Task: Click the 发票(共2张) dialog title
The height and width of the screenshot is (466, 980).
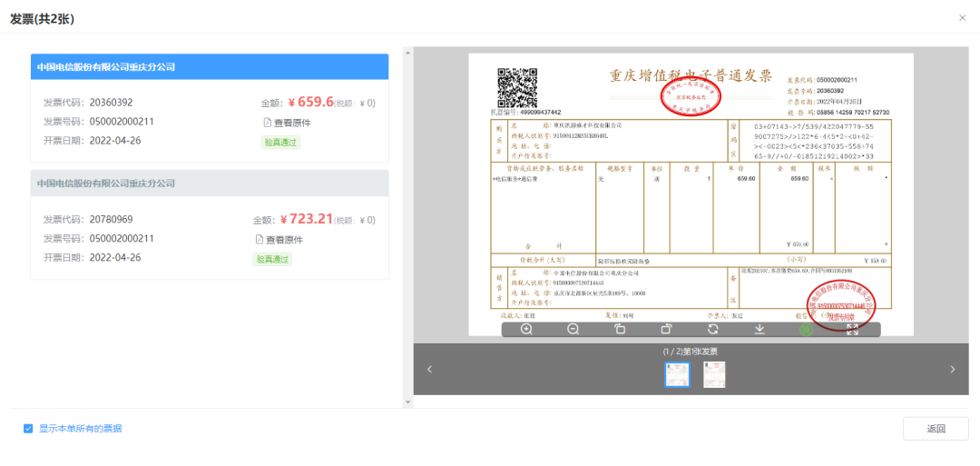Action: tap(43, 19)
